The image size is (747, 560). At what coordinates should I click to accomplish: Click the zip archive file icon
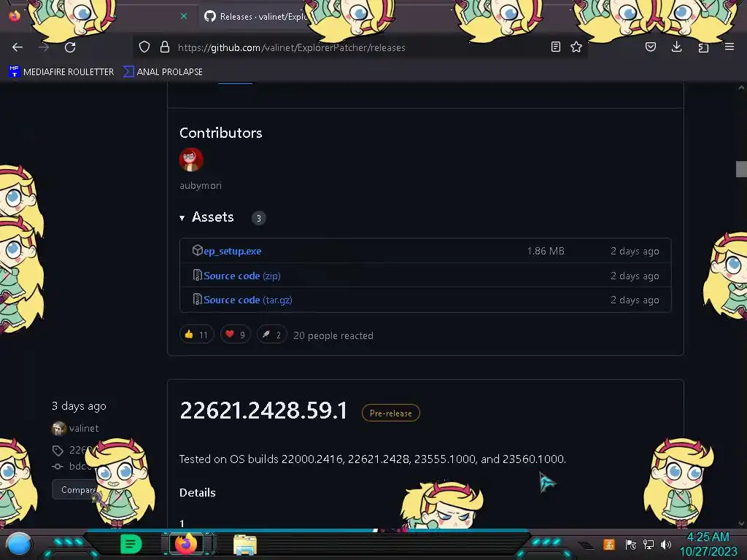tap(197, 275)
